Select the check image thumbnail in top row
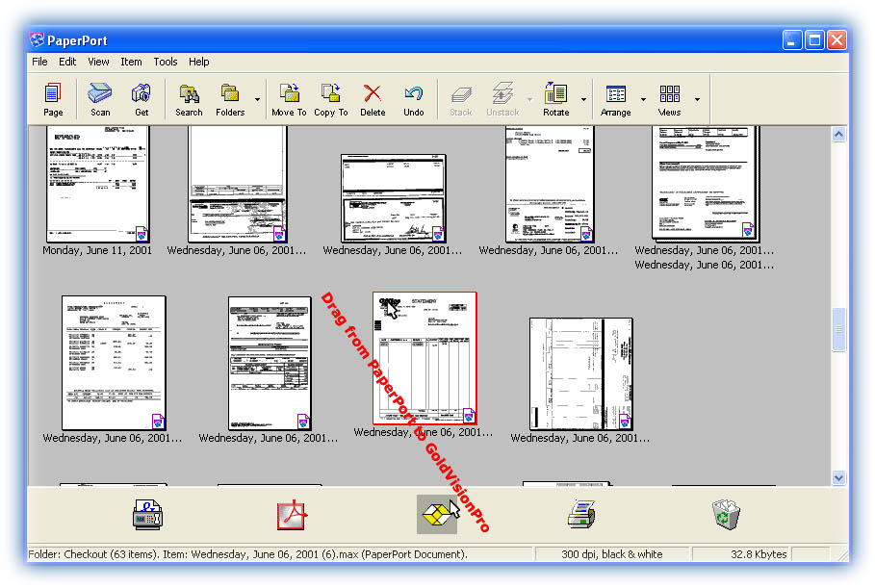The width and height of the screenshot is (875, 588). pos(394,198)
